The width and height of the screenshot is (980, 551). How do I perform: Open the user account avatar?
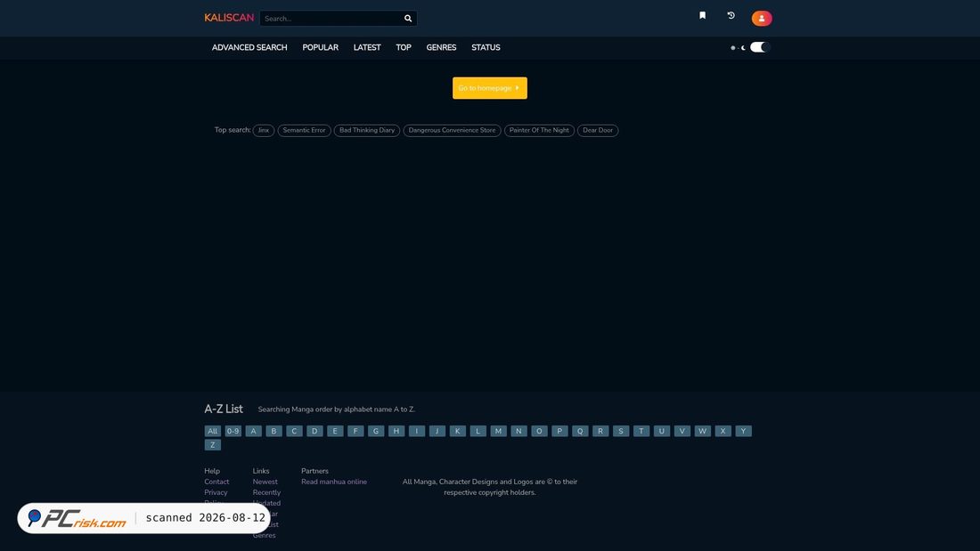[x=761, y=18]
